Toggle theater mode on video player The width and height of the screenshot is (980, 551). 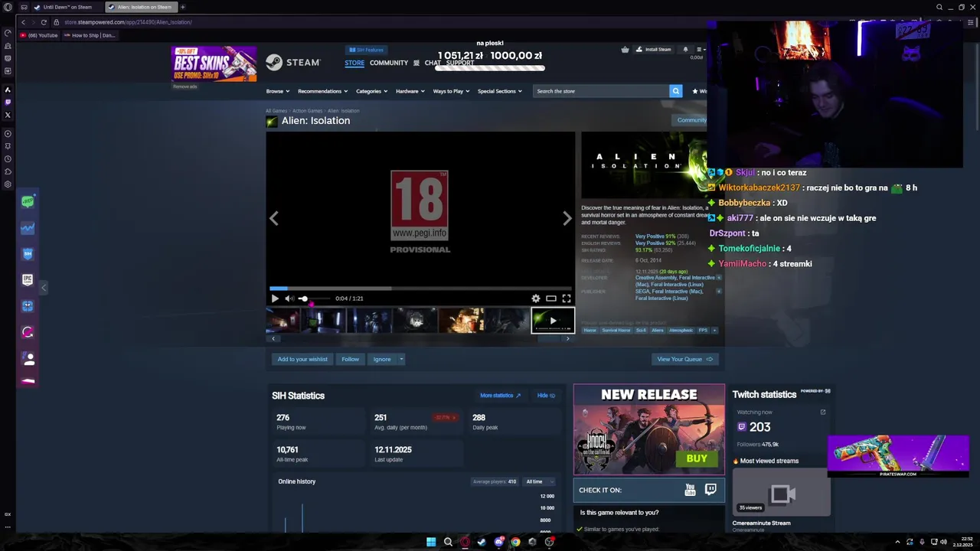point(551,298)
